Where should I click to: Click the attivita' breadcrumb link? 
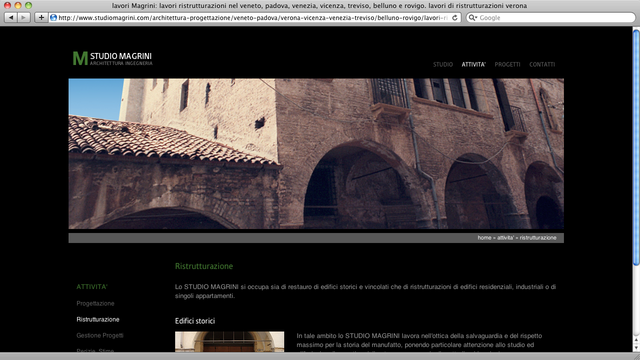(x=505, y=238)
